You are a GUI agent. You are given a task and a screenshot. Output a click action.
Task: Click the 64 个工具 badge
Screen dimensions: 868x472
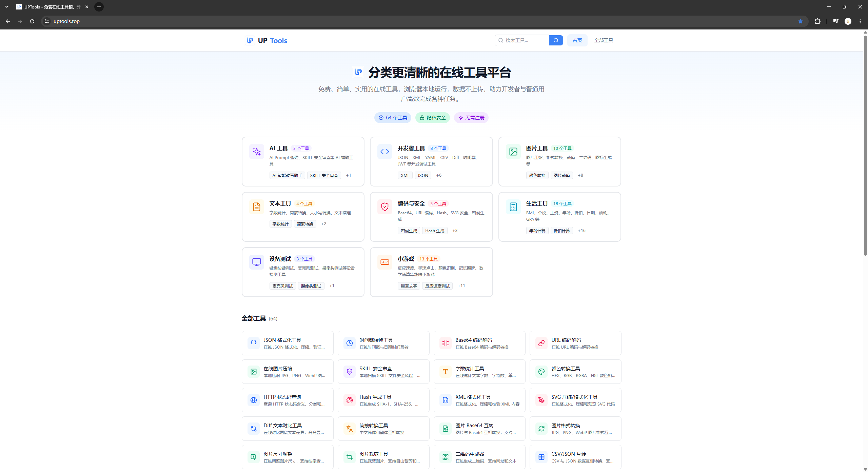point(393,118)
